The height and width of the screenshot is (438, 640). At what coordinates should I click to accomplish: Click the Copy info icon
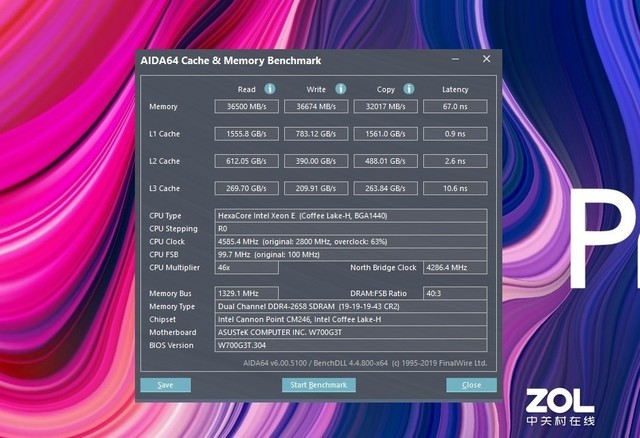(409, 89)
